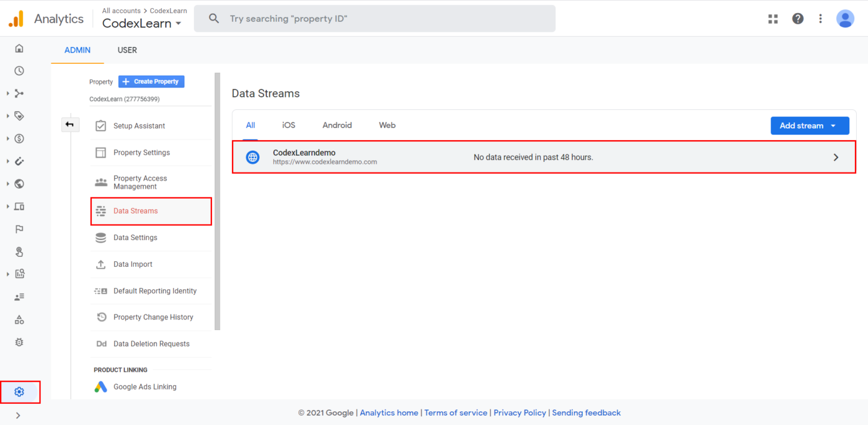This screenshot has width=868, height=425.
Task: Click the globe icon in sidebar
Action: (x=19, y=184)
